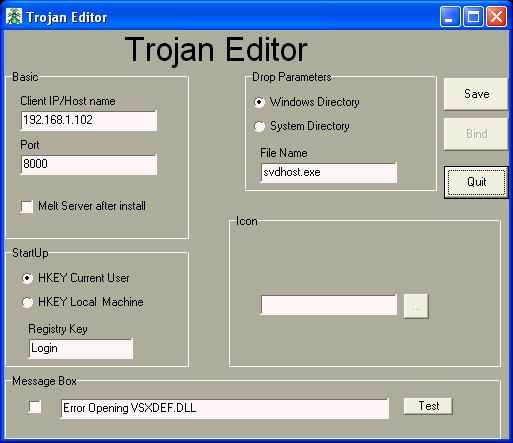
Task: Click the Quit button
Action: point(476,182)
